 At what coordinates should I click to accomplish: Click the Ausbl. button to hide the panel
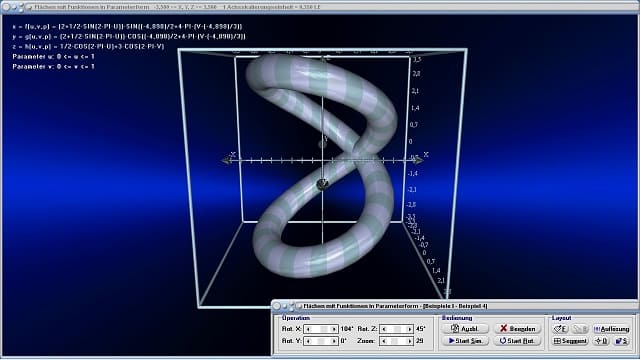tap(465, 329)
